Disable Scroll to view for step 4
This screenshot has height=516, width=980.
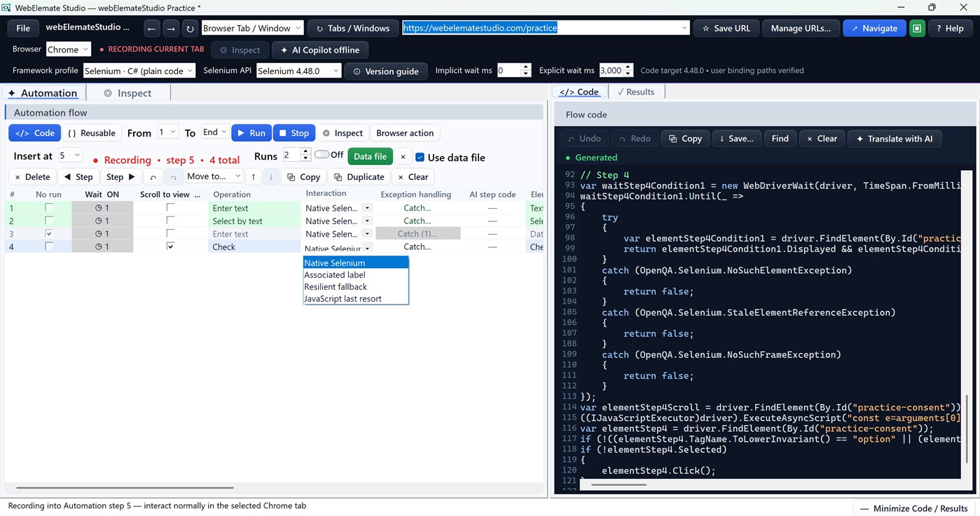click(x=170, y=246)
